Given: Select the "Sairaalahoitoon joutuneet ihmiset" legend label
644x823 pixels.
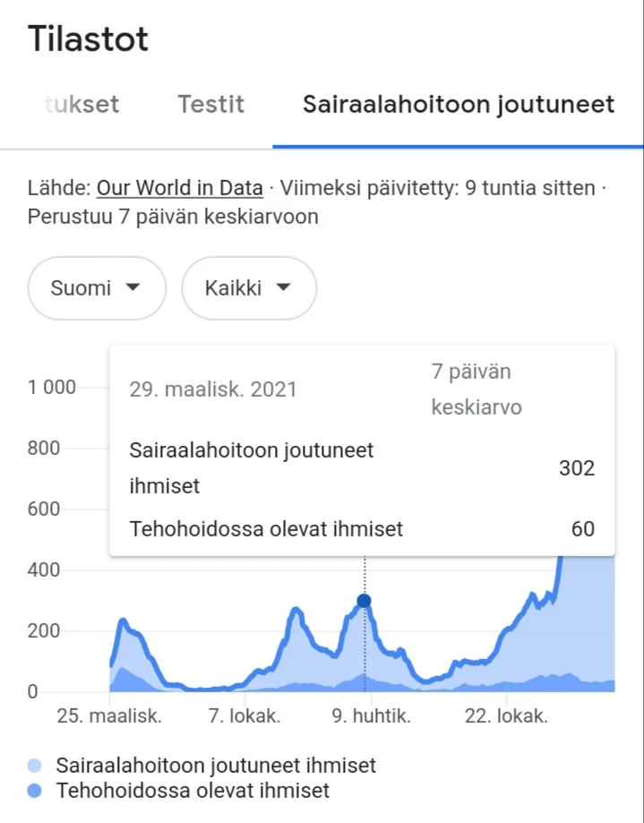Looking at the screenshot, I should pyautogui.click(x=216, y=766).
